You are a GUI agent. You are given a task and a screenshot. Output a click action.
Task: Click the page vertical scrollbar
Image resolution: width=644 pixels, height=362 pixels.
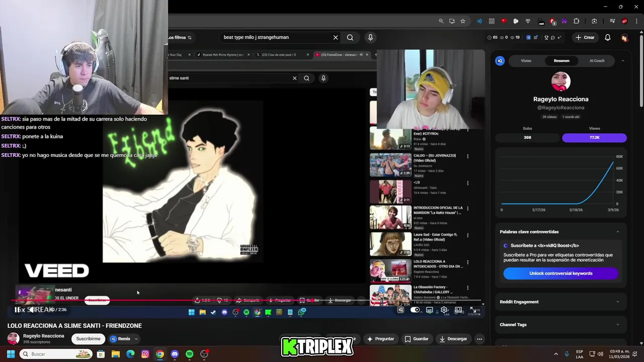pyautogui.click(x=641, y=70)
